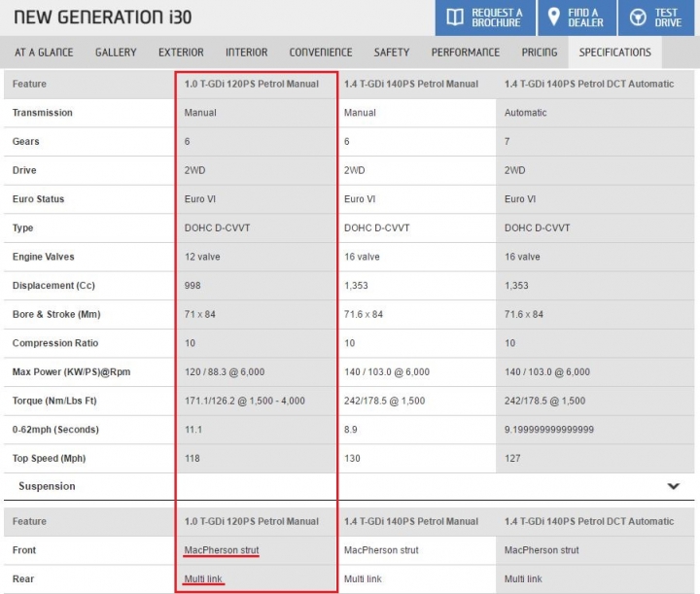Click the steering wheel test drive icon
The height and width of the screenshot is (594, 700).
[638, 17]
